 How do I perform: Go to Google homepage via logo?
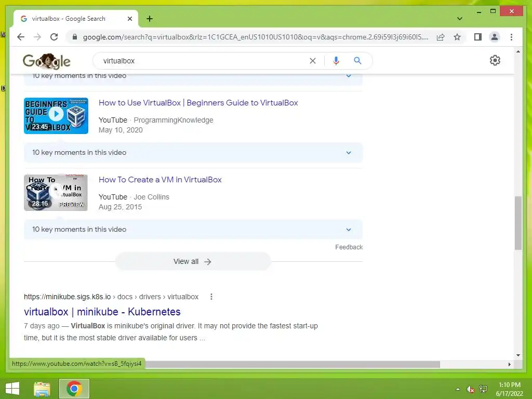pos(46,61)
